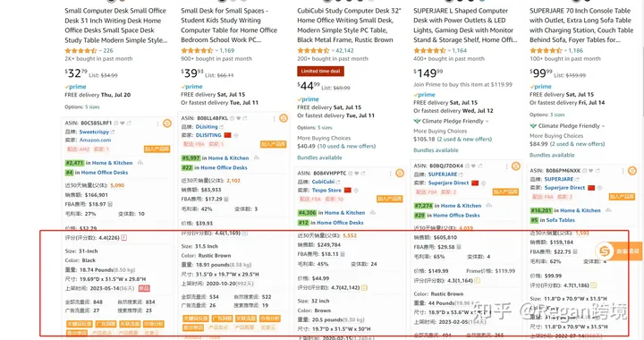The height and width of the screenshot is (340, 644).
Task: Expand Climate Pledge Friendly under SUPERJARE L Shaped desk
Action: click(x=487, y=121)
